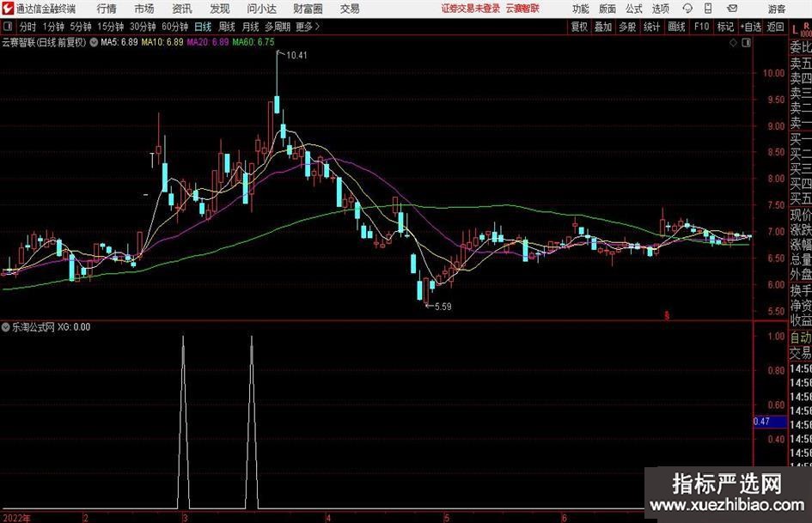This screenshot has height=523, width=812.
Task: Open the 选项 menu
Action: point(660,9)
